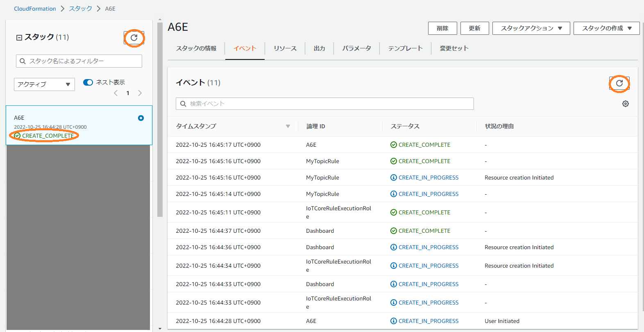Collapse the スタック panel header icon
The width and height of the screenshot is (644, 332).
coord(19,38)
